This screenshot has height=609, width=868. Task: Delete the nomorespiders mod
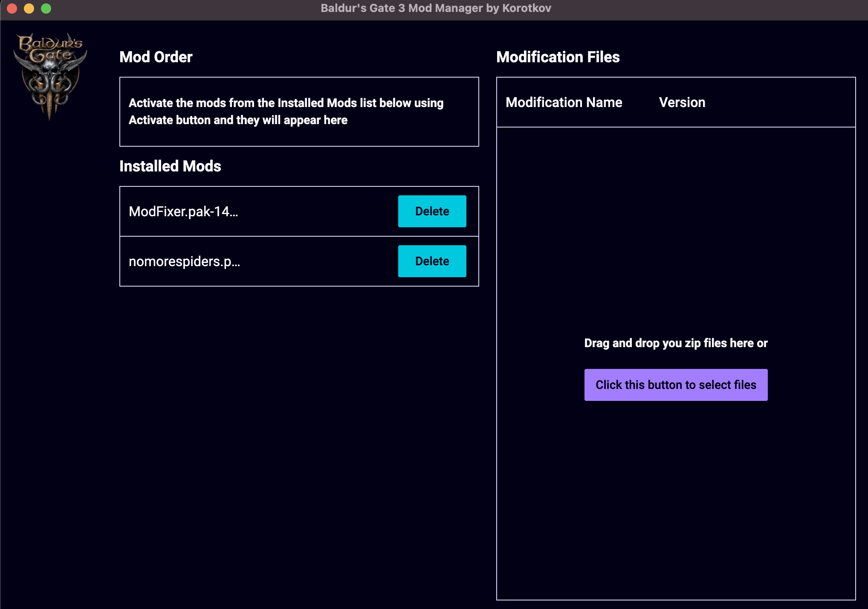coord(432,261)
